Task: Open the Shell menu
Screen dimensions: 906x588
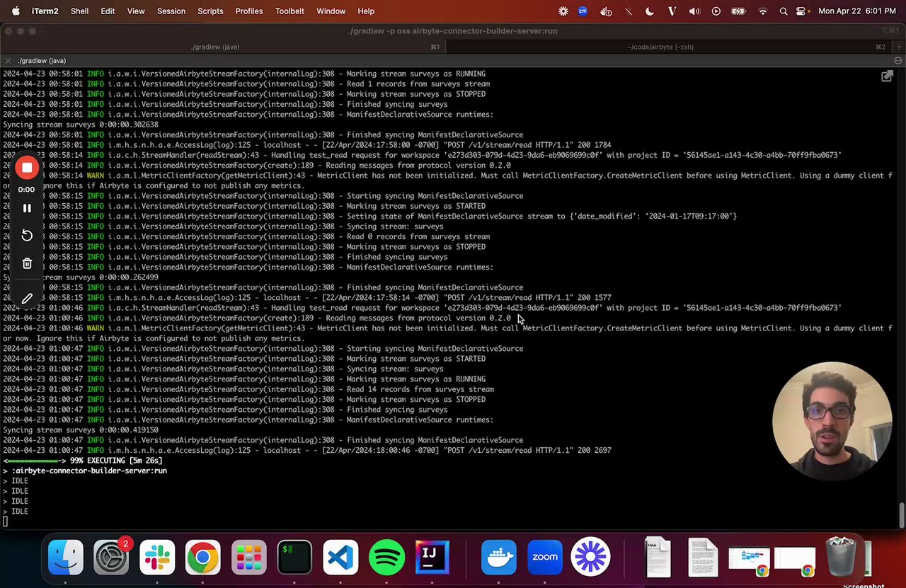Action: 79,11
